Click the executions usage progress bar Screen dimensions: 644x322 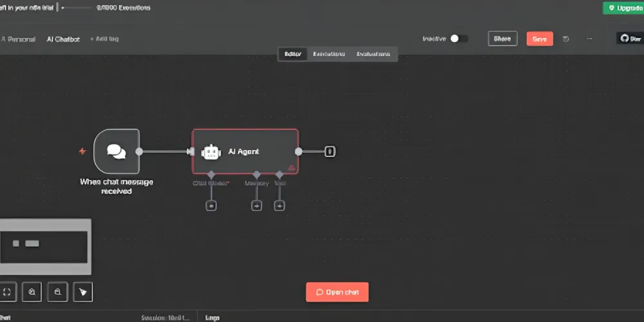click(76, 8)
